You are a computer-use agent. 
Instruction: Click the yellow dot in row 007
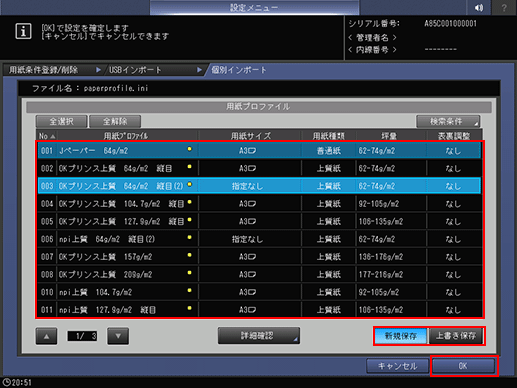point(189,255)
